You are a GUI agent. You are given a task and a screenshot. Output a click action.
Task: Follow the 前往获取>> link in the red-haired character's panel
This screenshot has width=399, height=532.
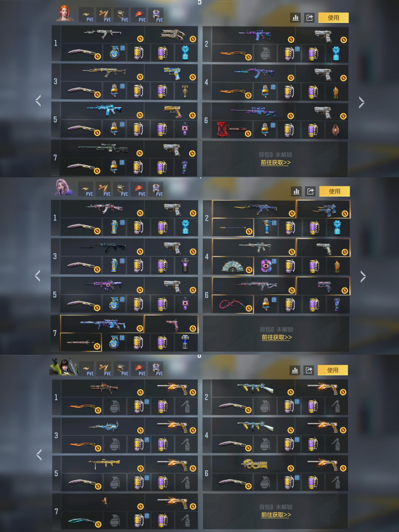(x=276, y=163)
